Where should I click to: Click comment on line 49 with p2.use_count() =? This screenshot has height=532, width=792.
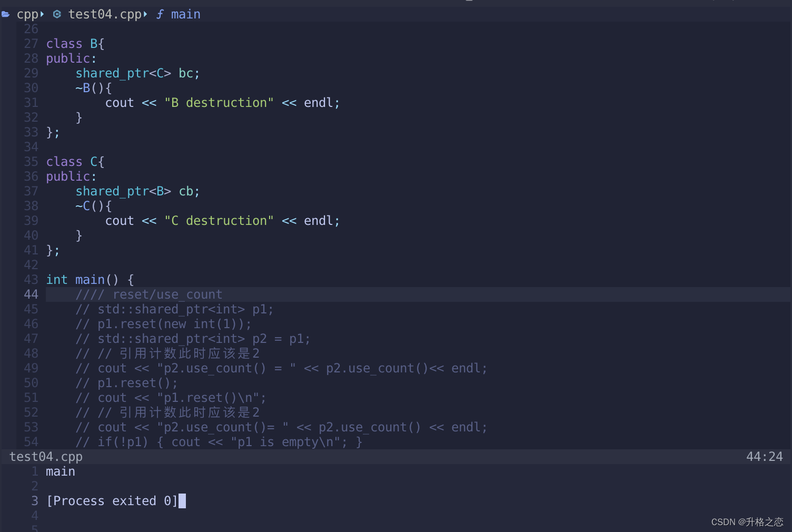(x=281, y=368)
